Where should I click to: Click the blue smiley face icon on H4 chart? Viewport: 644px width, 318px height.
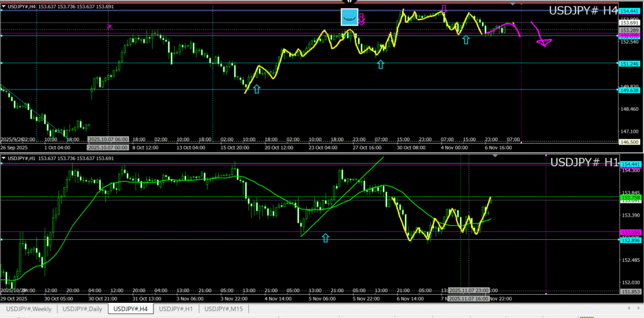click(x=350, y=17)
